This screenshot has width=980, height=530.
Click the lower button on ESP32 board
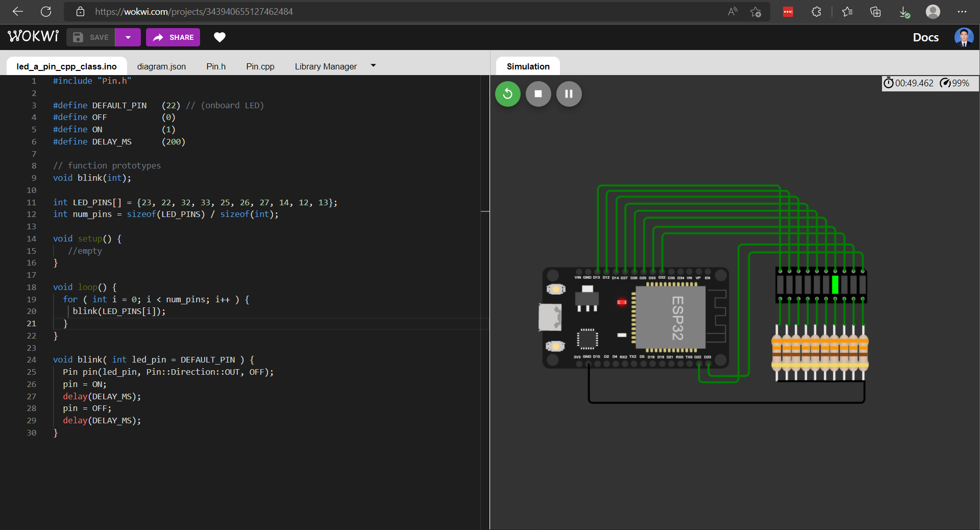tap(555, 346)
